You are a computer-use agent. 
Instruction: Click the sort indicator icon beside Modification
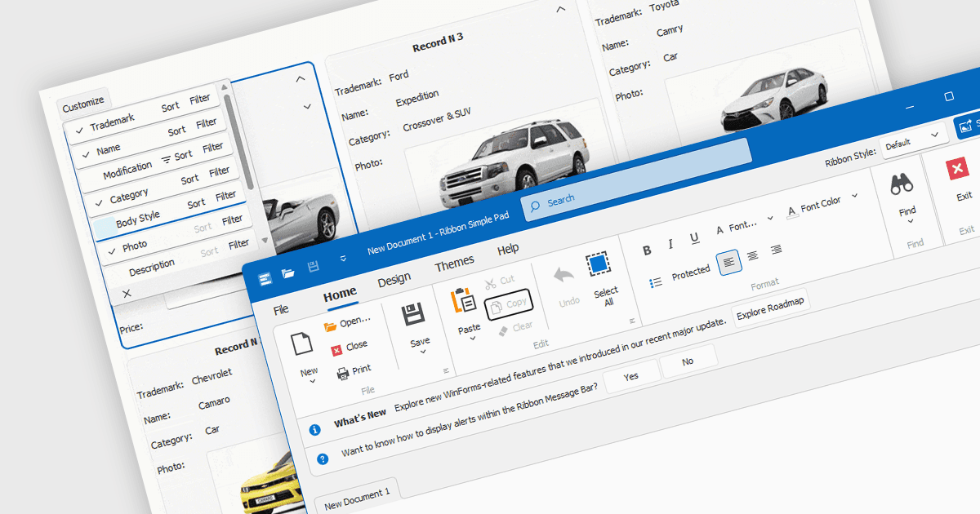point(167,158)
